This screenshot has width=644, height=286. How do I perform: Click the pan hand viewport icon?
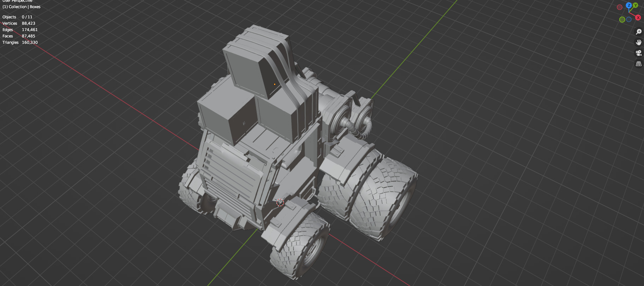[x=638, y=42]
